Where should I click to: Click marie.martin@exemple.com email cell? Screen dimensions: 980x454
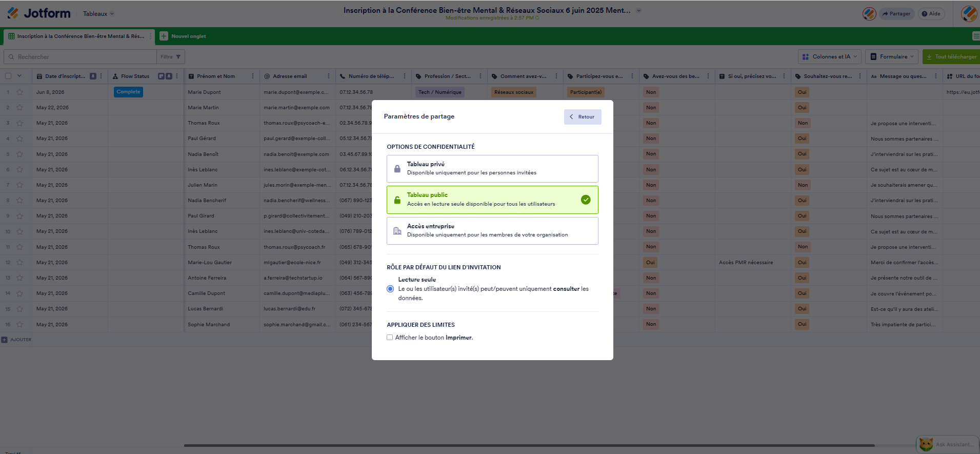coord(296,108)
